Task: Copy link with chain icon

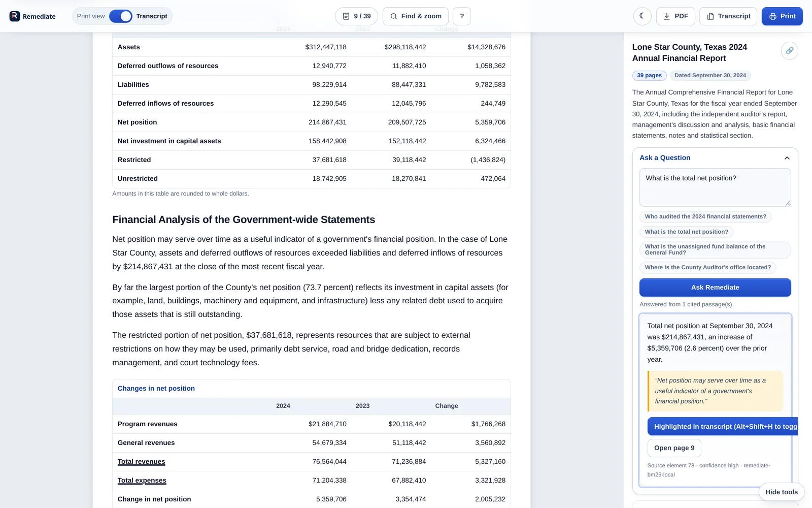Action: point(790,51)
